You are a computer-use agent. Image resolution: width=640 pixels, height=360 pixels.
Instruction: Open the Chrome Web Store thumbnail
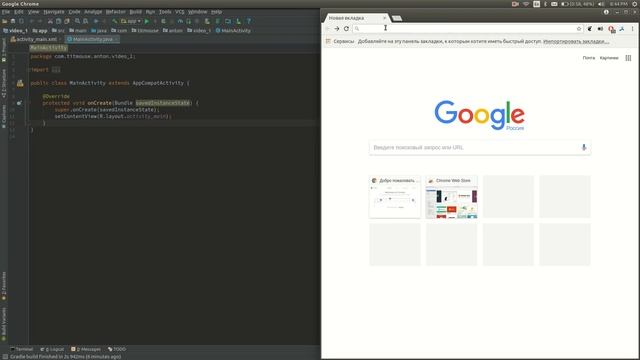(451, 197)
